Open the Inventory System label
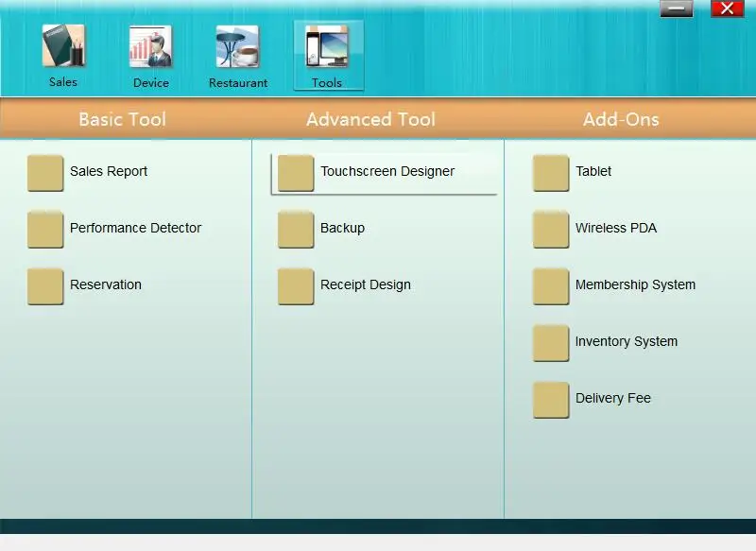The width and height of the screenshot is (756, 551). (627, 342)
